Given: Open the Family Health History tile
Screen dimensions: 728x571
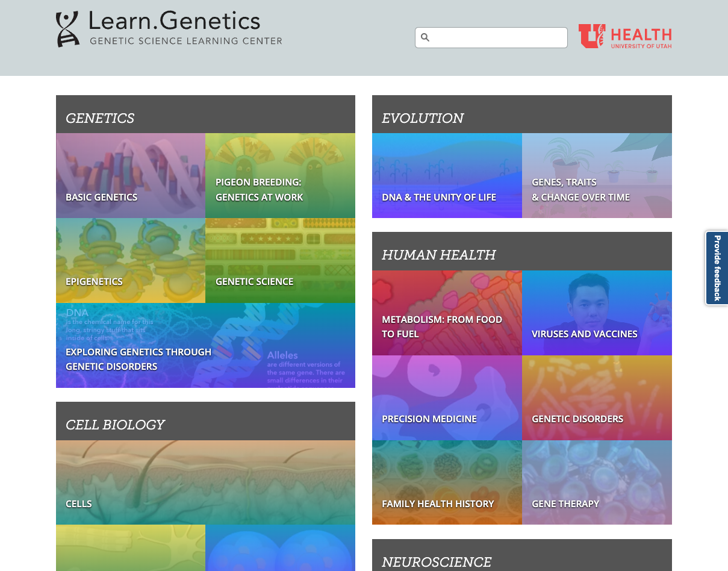Looking at the screenshot, I should [x=447, y=482].
